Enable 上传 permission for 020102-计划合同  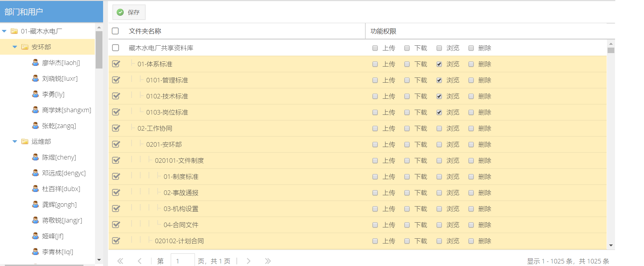click(375, 241)
